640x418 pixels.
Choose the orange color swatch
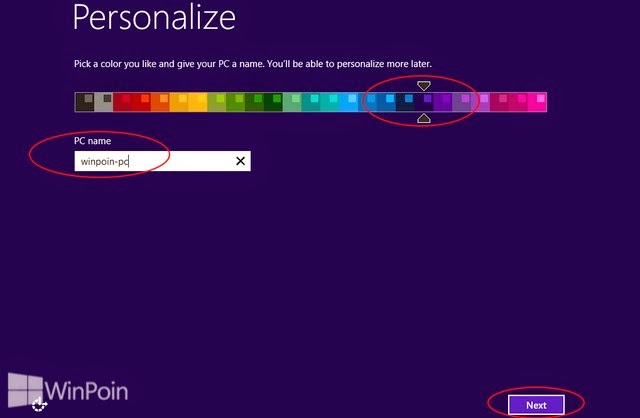(160, 102)
